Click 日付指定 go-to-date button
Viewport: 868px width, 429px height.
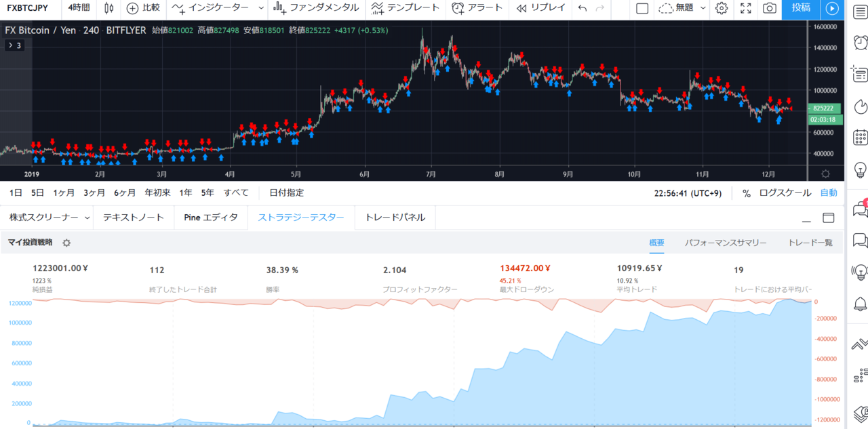[286, 193]
